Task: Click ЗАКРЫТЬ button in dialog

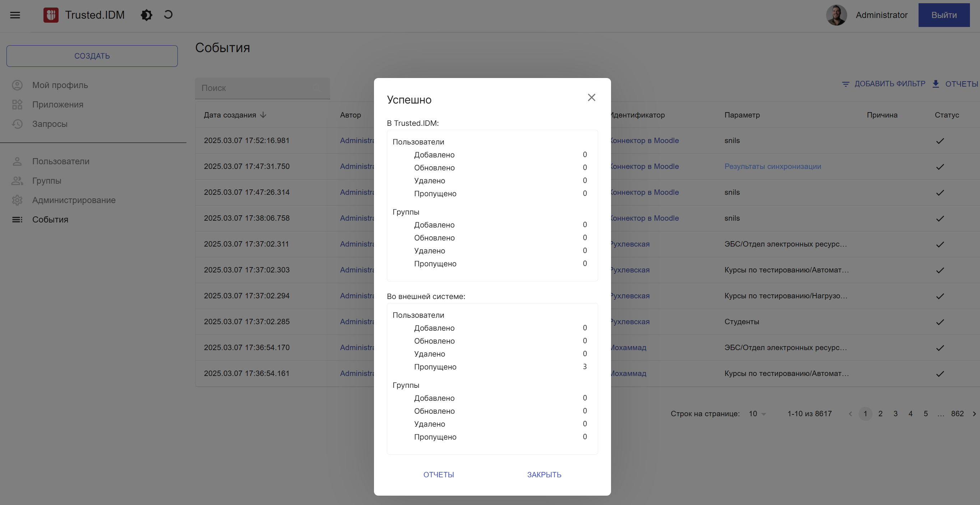Action: click(544, 474)
